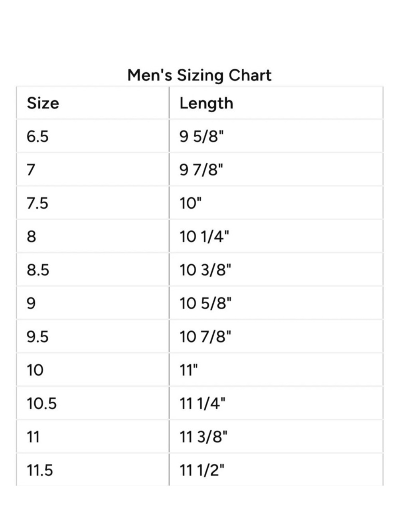Screen dimensions: 399x532
Task: Click size 7.5 cell
Action: pos(93,203)
